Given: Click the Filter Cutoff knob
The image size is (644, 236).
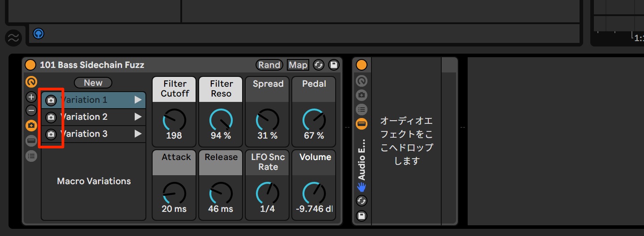Looking at the screenshot, I should pyautogui.click(x=174, y=120).
